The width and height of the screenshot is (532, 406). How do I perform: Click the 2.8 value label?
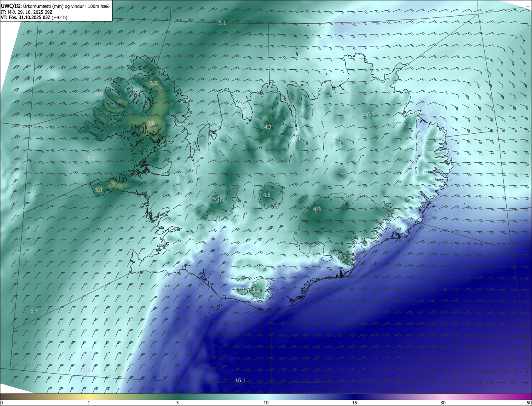(151, 124)
